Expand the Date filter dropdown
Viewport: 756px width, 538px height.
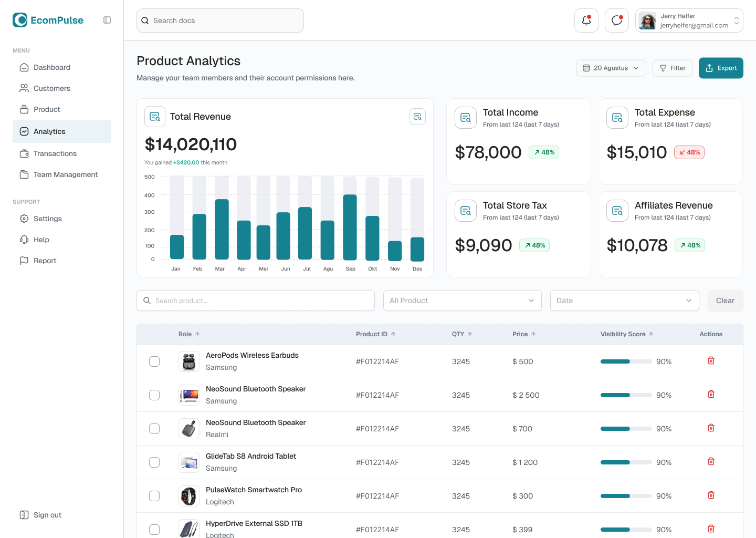[624, 300]
